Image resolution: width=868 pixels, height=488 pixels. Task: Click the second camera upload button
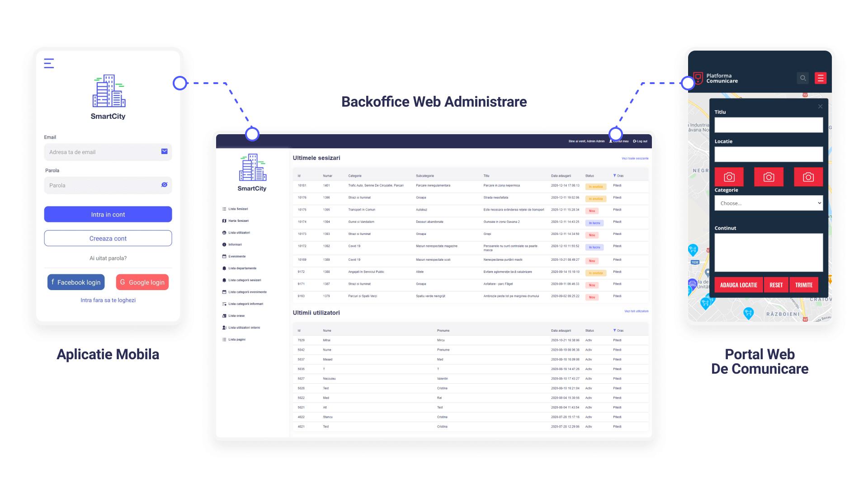(769, 177)
